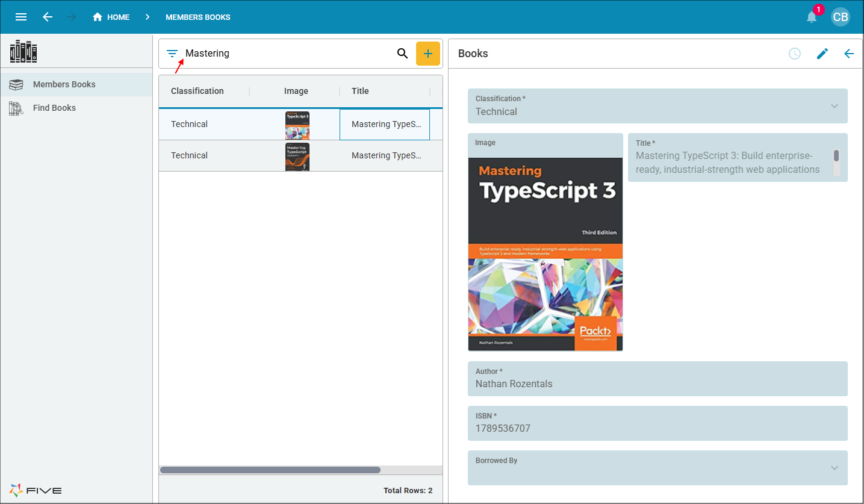
Task: Click the list horizontal scrollbar
Action: coord(270,470)
